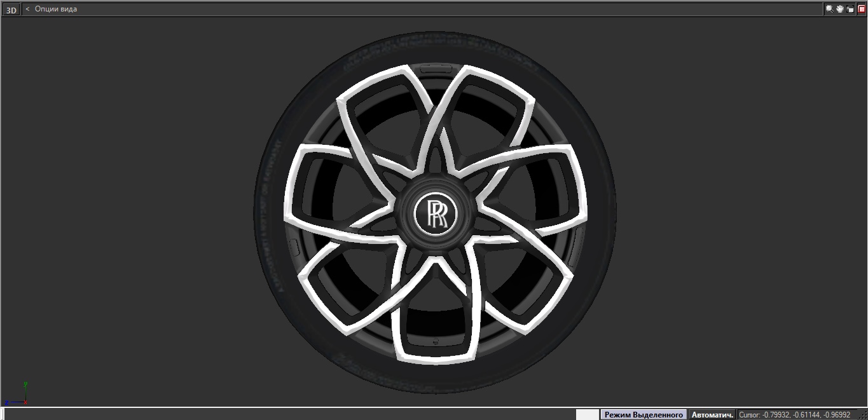868x420 pixels.
Task: Click the XYZ axis gizmo
Action: (17, 394)
